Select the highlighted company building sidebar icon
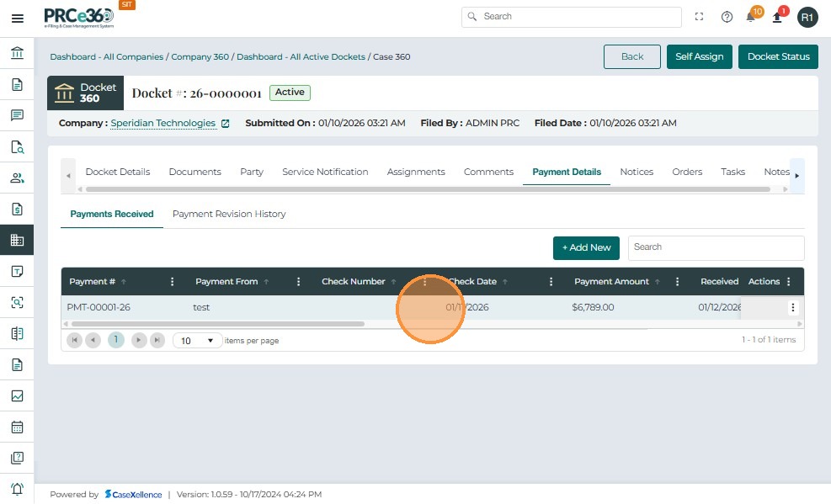Screen dimensions: 831x504 (x=17, y=241)
